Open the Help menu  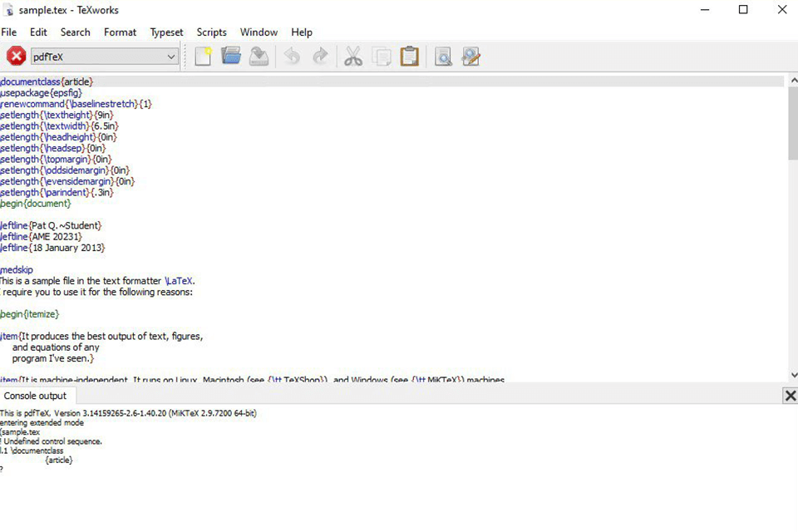tap(302, 32)
